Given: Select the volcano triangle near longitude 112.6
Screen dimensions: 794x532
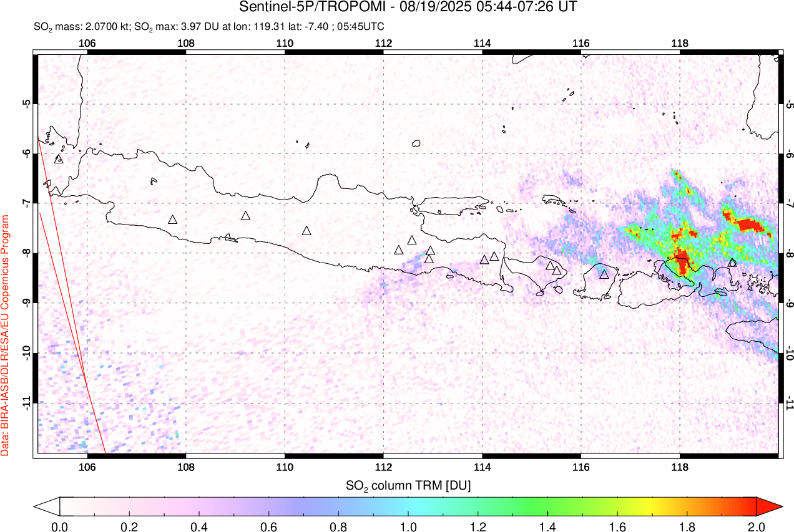Looking at the screenshot, I should pyautogui.click(x=412, y=240).
